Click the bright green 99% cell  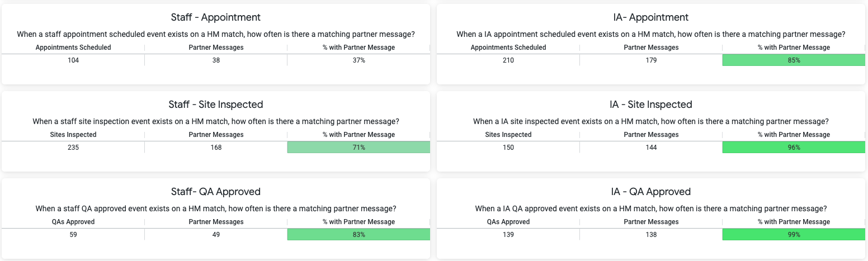point(794,235)
